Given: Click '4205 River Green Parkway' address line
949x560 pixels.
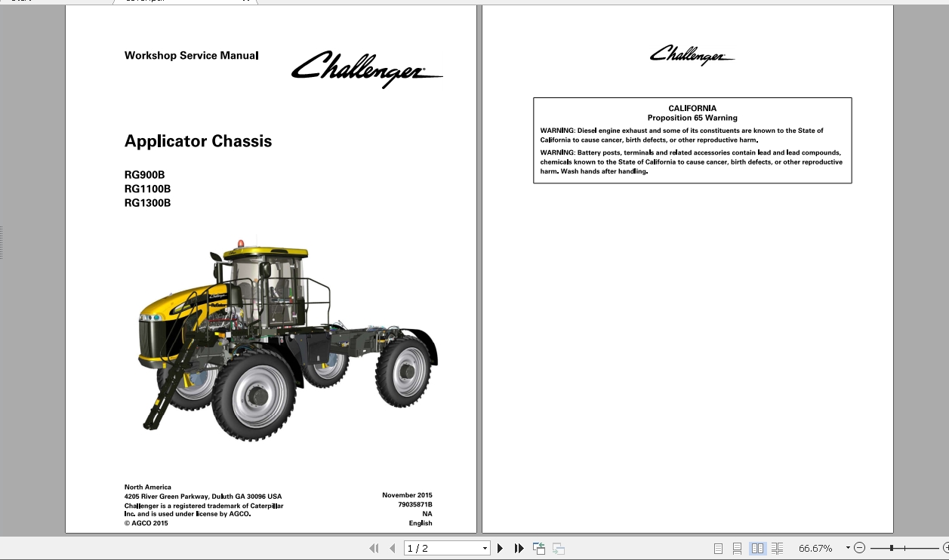Looking at the screenshot, I should (203, 496).
